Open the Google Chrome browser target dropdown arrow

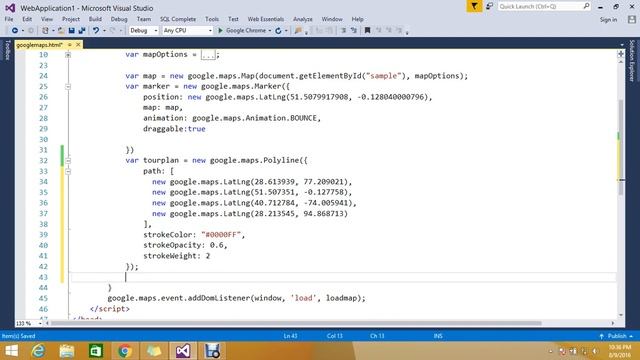click(x=270, y=31)
